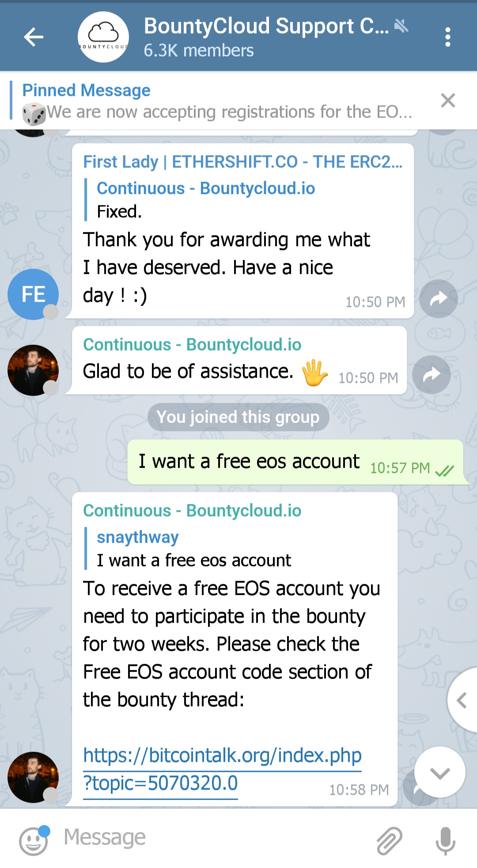Viewport: 477px width, 868px height.
Task: Tap First Lady ETHERSHIFT.CO sender name
Action: (x=242, y=162)
